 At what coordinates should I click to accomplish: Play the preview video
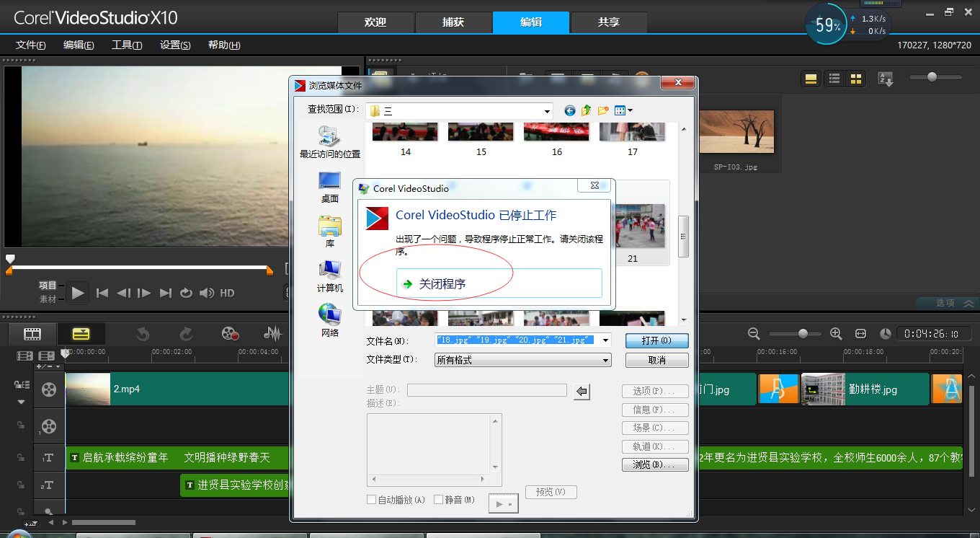tap(78, 293)
